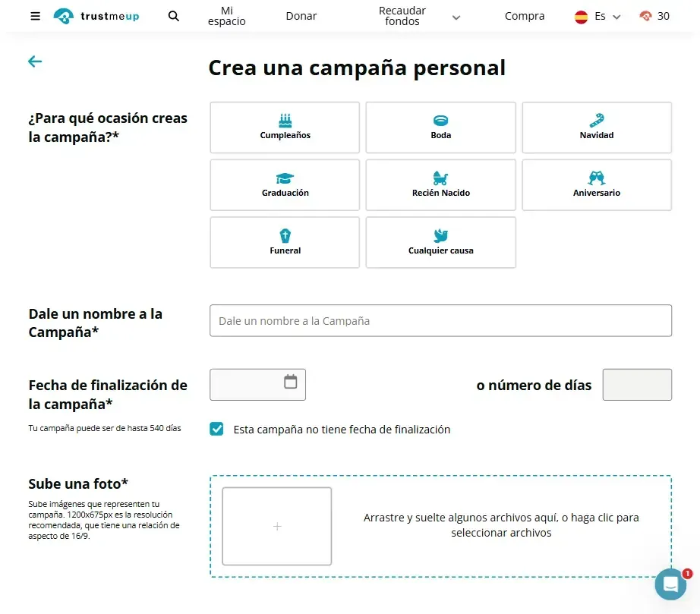Select the Cualquier causa occasion card
Screen dimensions: 700x614
440,243
